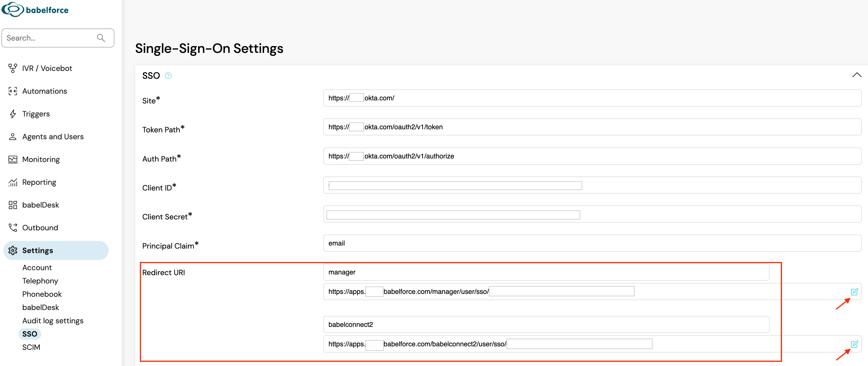
Task: Click the Single-Sign-On Settings heading
Action: (x=209, y=49)
